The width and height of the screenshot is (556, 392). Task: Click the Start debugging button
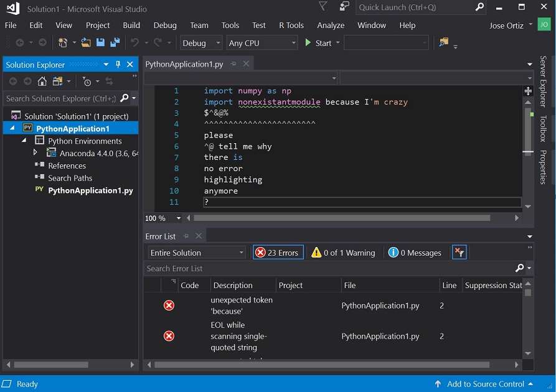coord(318,43)
